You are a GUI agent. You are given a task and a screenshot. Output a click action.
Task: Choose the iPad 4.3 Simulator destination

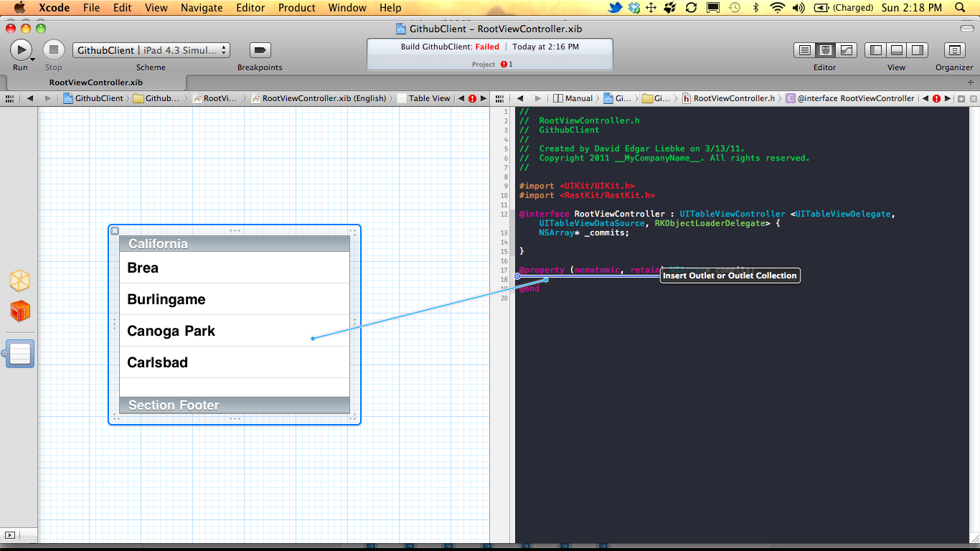point(184,50)
